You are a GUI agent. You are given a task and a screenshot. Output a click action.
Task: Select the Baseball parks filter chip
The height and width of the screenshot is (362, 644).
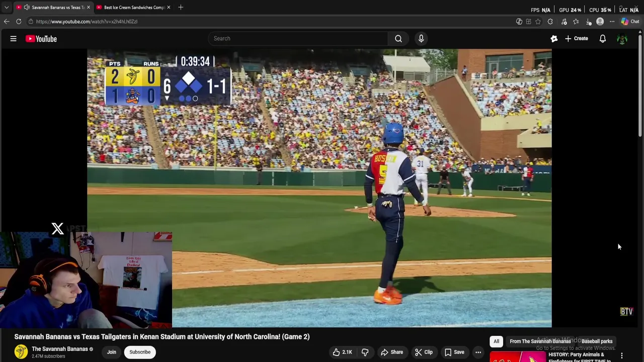coord(597,341)
